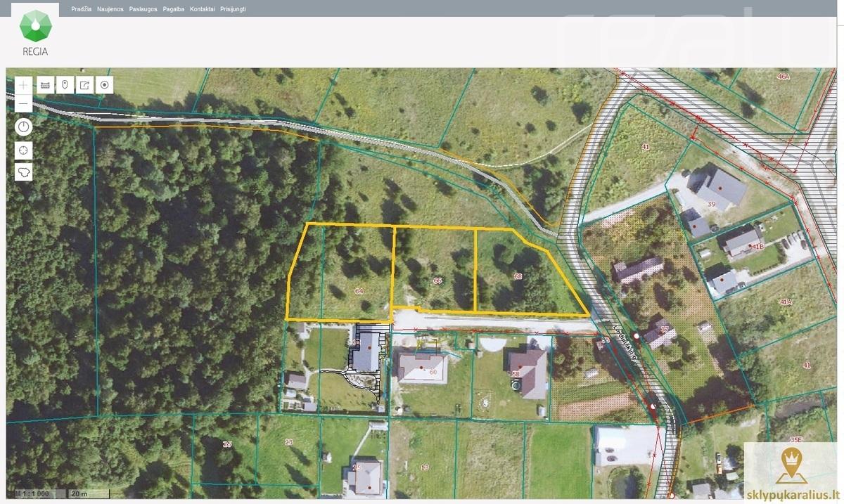Select parcel labeled 64
844x504 pixels.
[x=359, y=290]
